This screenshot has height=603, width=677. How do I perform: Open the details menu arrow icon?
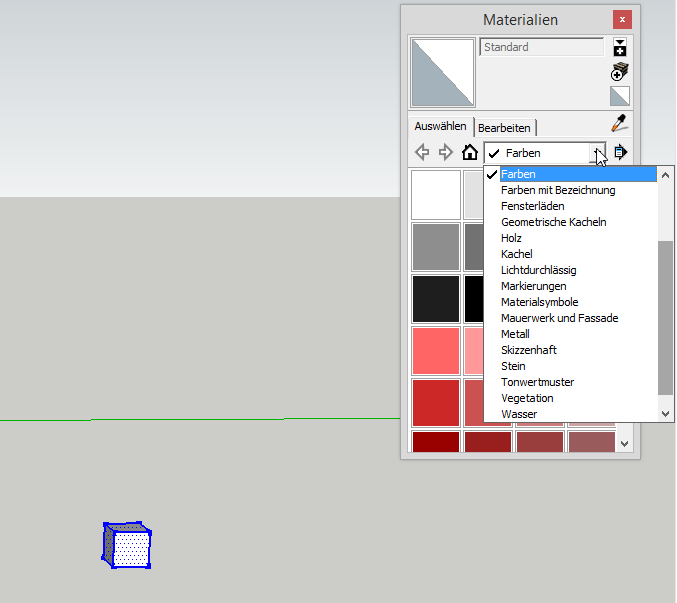click(620, 153)
